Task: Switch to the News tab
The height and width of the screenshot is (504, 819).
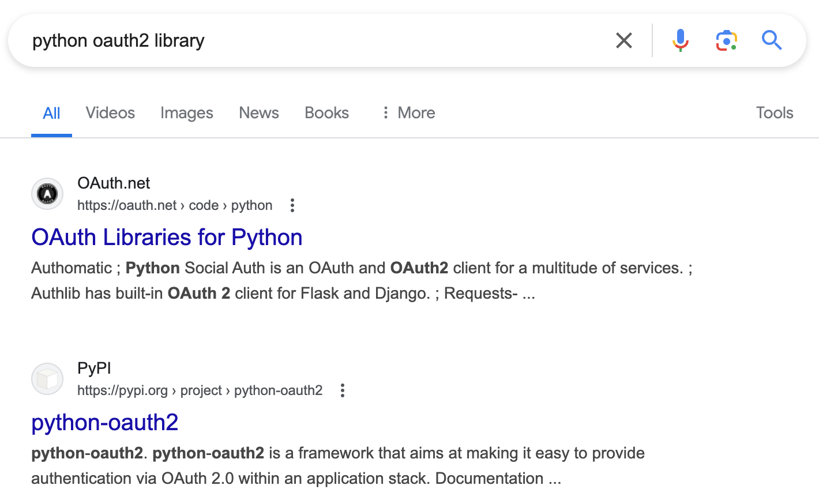Action: [x=259, y=113]
